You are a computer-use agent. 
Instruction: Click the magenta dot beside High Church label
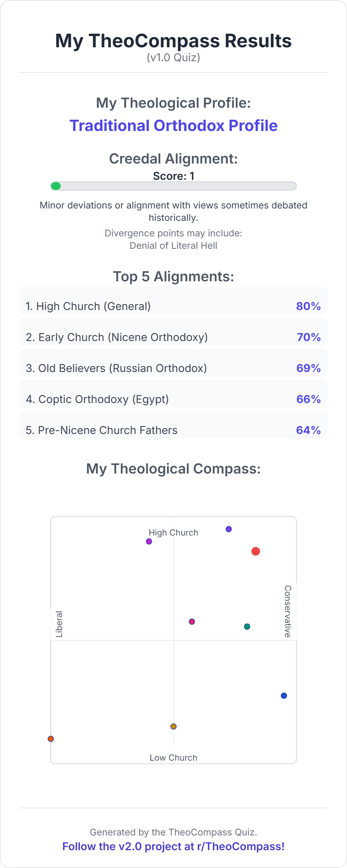point(149,541)
